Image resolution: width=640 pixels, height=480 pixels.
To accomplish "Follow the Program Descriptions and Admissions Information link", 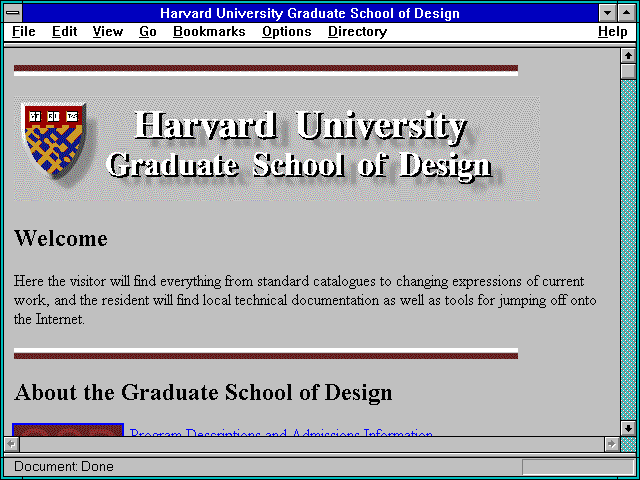I will tap(281, 432).
